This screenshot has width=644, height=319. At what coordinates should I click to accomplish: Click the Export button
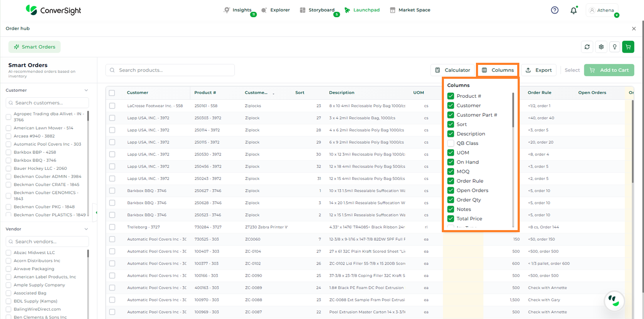539,70
